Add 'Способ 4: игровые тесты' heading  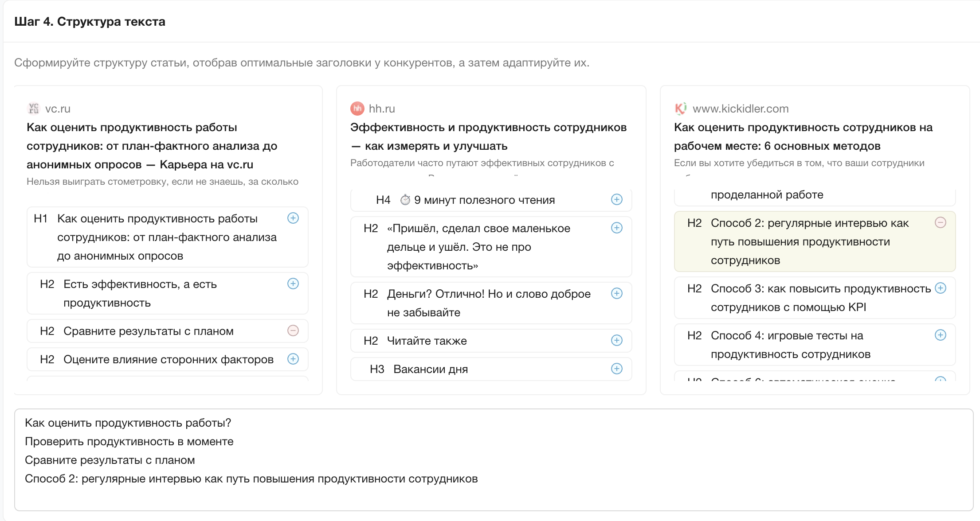point(940,335)
